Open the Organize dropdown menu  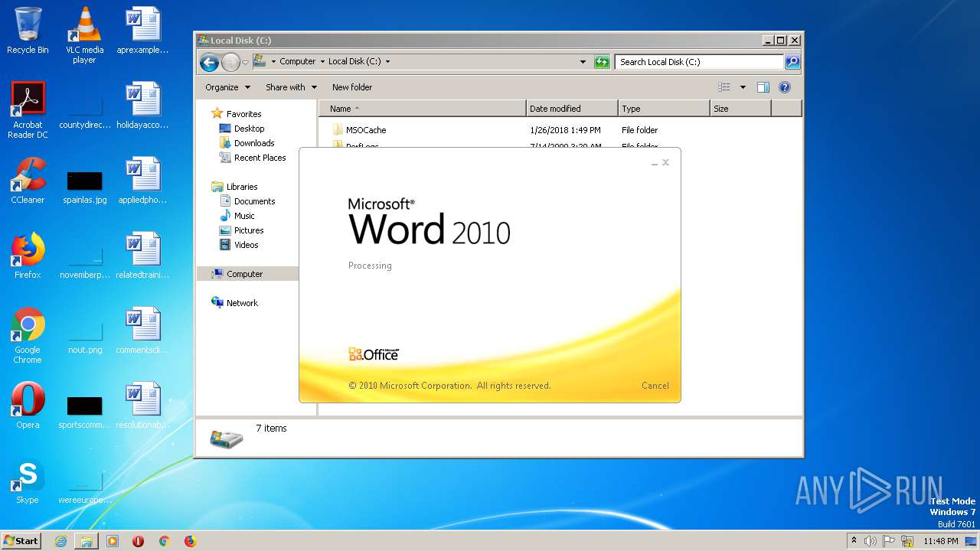tap(227, 87)
